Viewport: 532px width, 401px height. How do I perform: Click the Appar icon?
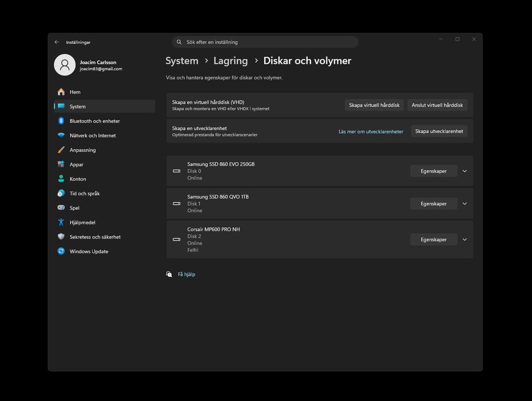(x=61, y=164)
